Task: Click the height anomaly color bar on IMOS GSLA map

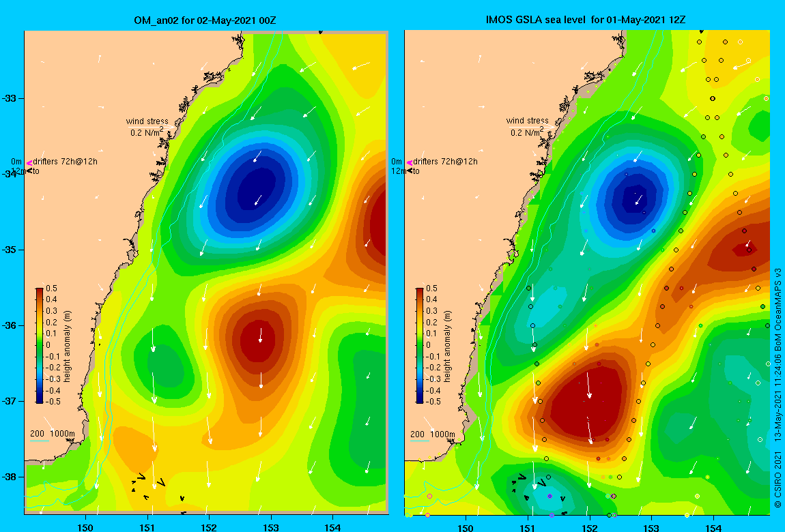Action: click(420, 346)
